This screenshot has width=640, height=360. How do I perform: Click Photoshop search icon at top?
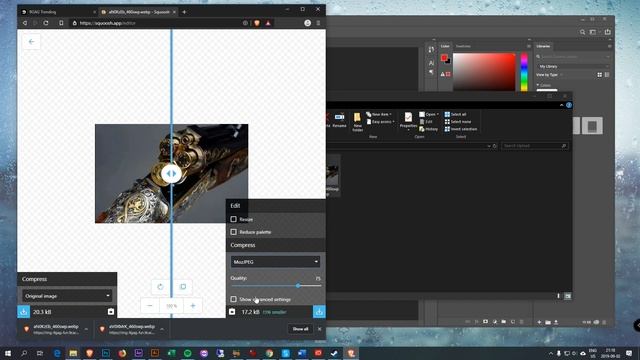(582, 32)
